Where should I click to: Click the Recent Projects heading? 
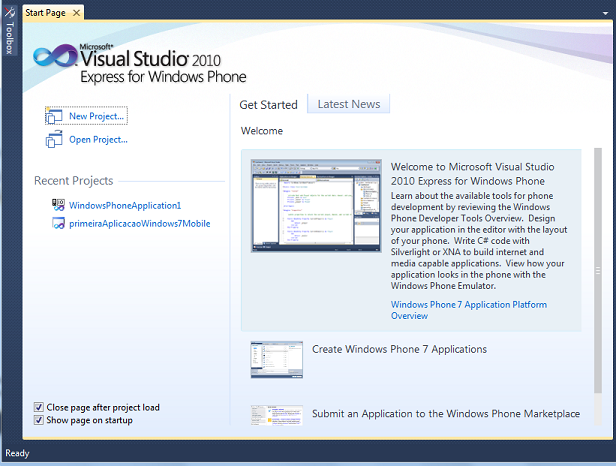(73, 181)
